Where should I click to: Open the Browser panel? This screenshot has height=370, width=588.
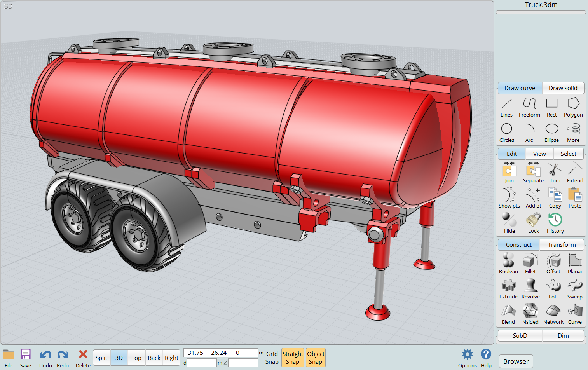click(x=516, y=361)
